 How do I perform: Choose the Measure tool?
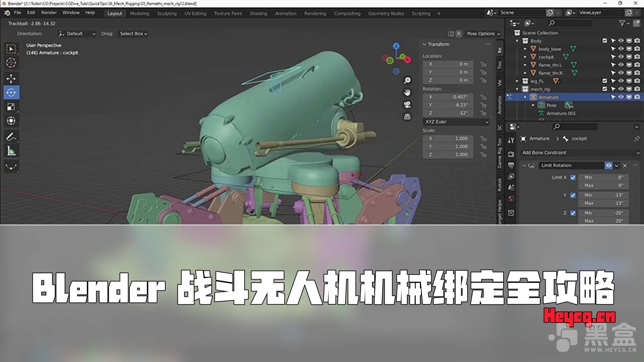click(x=11, y=151)
